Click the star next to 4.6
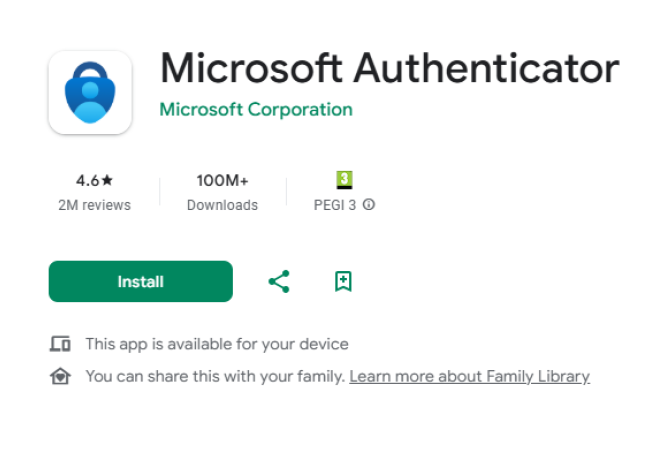The image size is (671, 449). (x=108, y=181)
